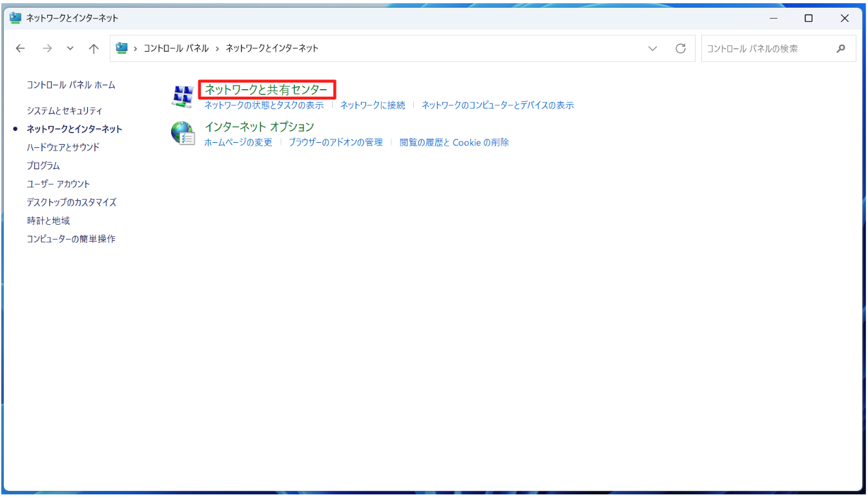Screen dimensions: 868x498
Task: Open コンピューターの簡単操作 category
Action: pyautogui.click(x=71, y=239)
